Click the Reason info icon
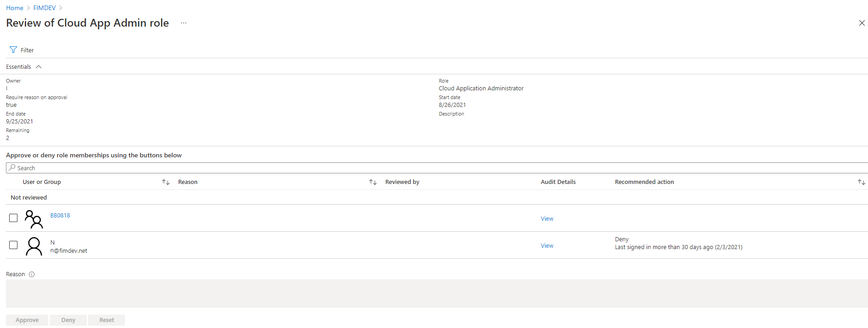Image resolution: width=868 pixels, height=328 pixels. [32, 274]
